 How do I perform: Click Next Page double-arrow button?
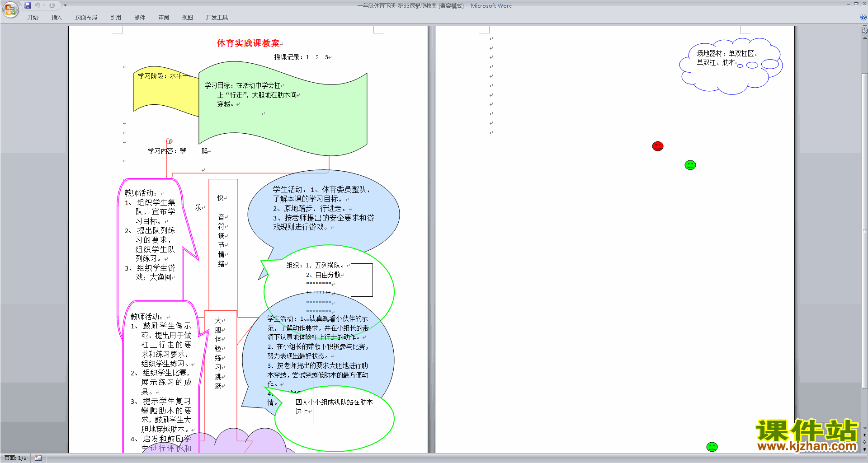[x=864, y=449]
